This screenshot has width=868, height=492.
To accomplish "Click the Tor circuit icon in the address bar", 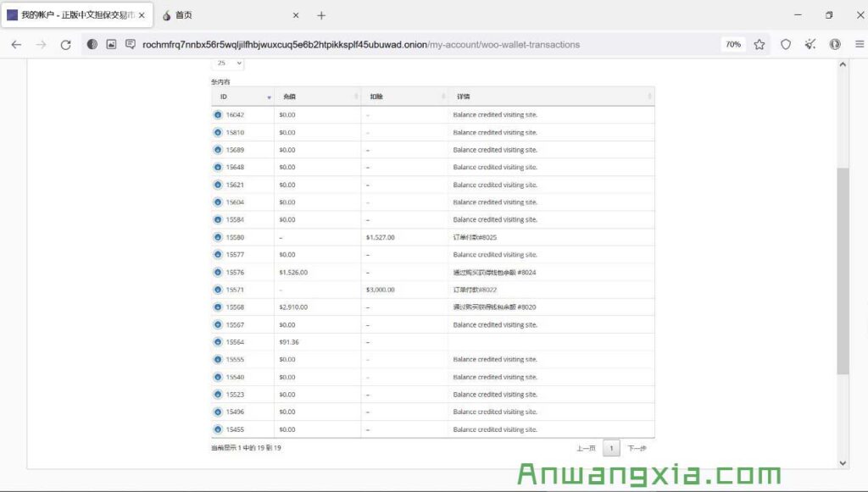I will tap(92, 44).
